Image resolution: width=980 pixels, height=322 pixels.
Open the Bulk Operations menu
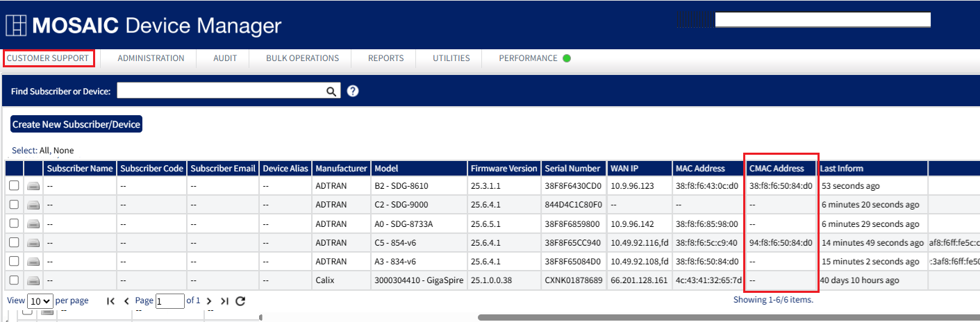click(x=302, y=58)
